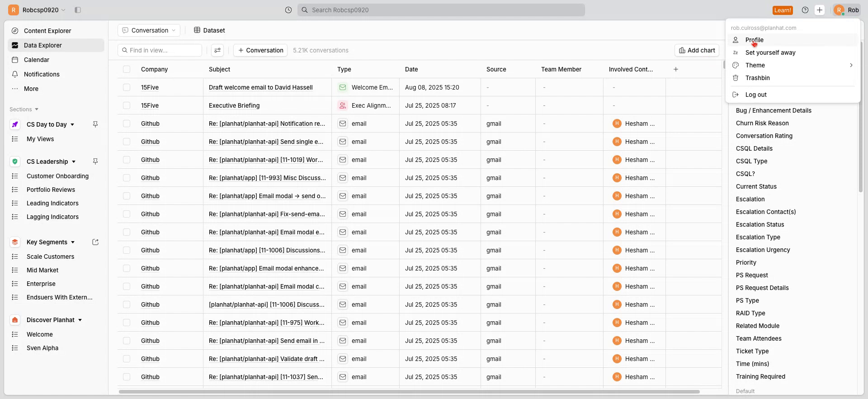Check the checkbox for [11-993] Misc Discuss... row

(127, 178)
